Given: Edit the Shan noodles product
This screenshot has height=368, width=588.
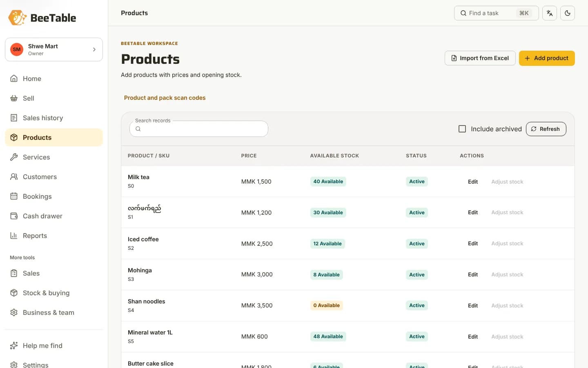Looking at the screenshot, I should (473, 305).
